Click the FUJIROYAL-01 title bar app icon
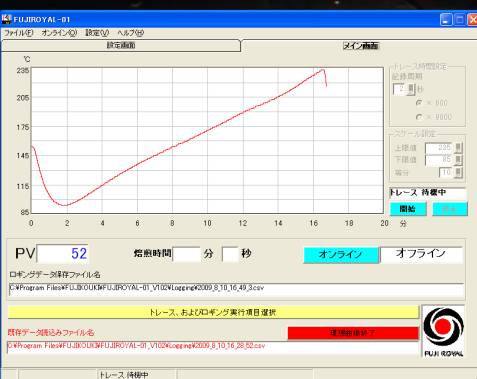The width and height of the screenshot is (477, 379). tap(6, 19)
